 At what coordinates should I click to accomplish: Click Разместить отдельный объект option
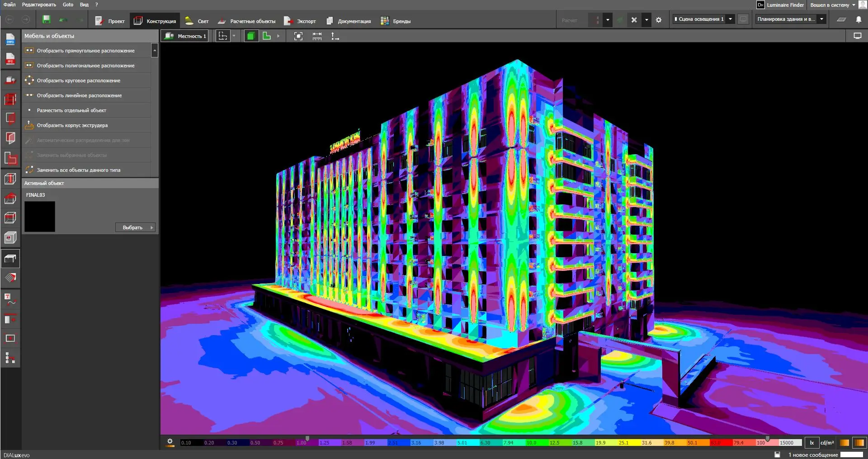click(x=71, y=110)
